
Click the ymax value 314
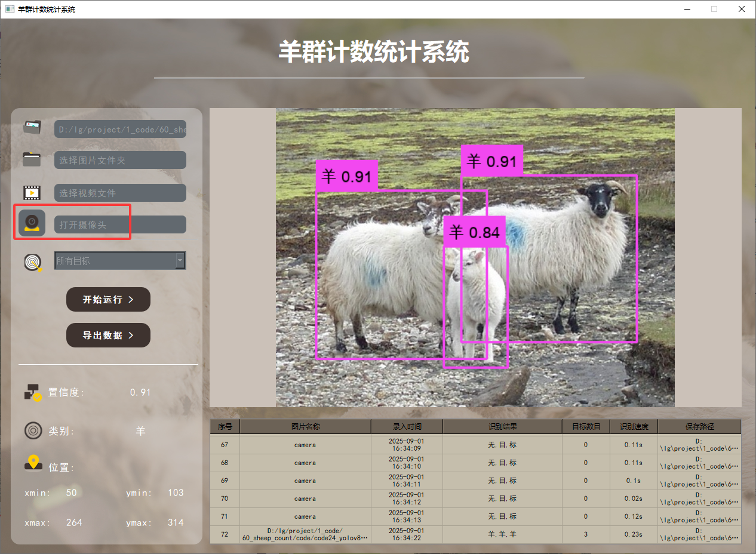click(x=176, y=522)
